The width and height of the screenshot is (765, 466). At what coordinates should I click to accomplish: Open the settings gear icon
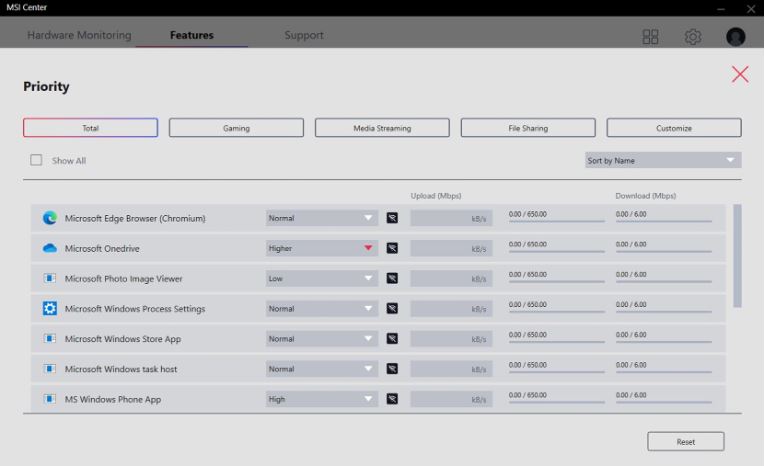click(693, 36)
